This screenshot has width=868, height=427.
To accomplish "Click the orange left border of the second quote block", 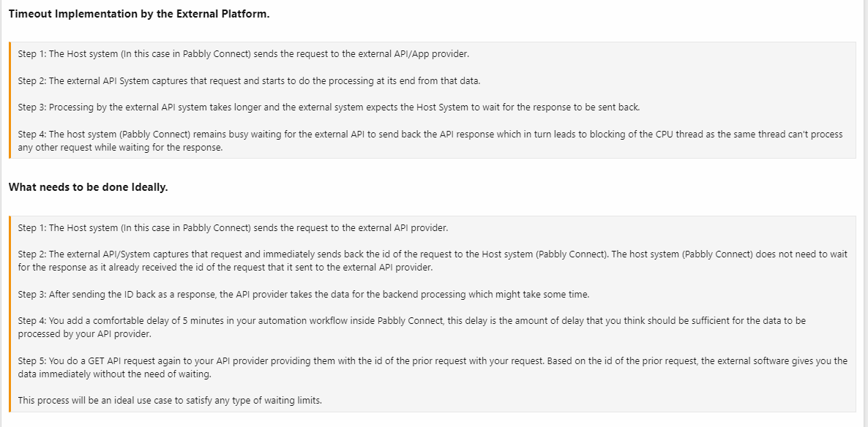I will pyautogui.click(x=11, y=314).
